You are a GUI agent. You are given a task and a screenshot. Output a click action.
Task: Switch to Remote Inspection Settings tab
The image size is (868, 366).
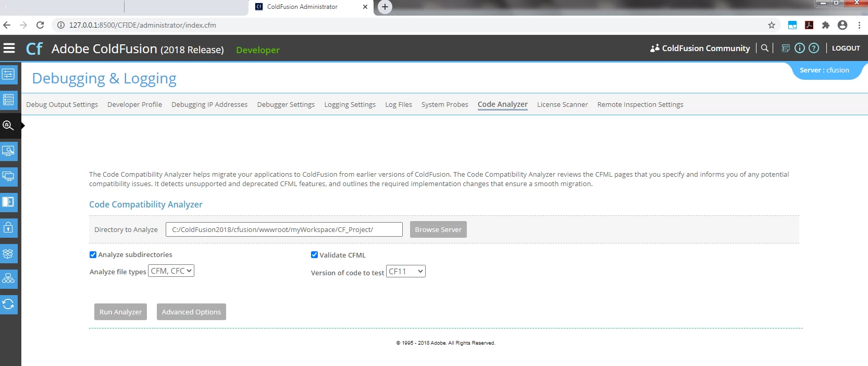640,104
